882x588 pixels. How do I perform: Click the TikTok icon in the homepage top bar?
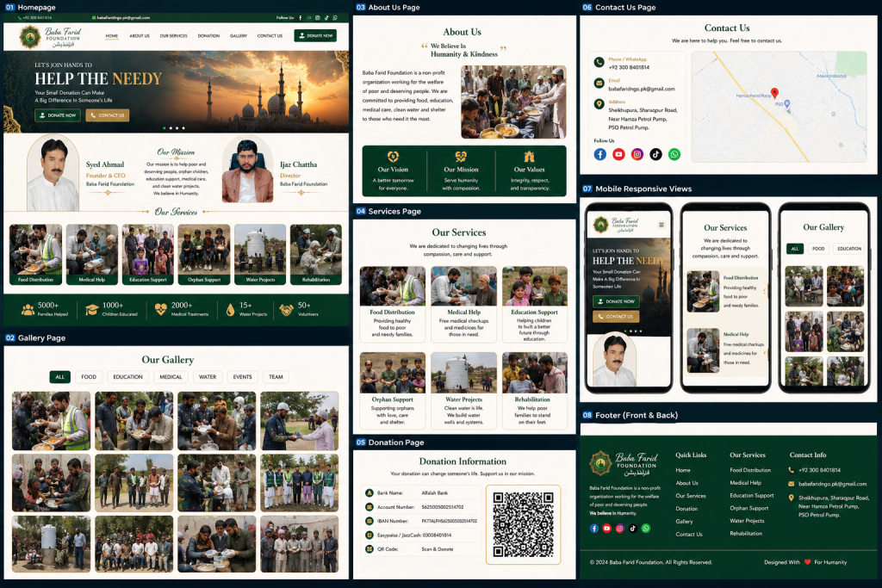point(326,17)
